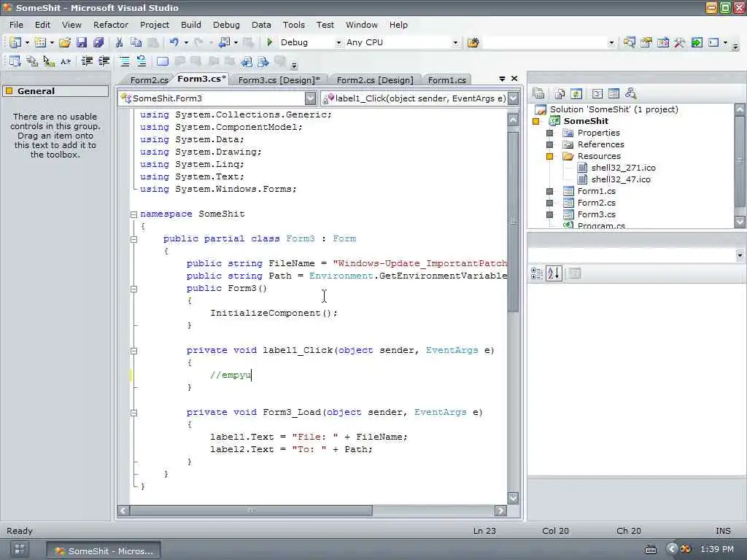Click the Solution Explorer scroll down arrow
This screenshot has height=560, width=747.
[740, 222]
